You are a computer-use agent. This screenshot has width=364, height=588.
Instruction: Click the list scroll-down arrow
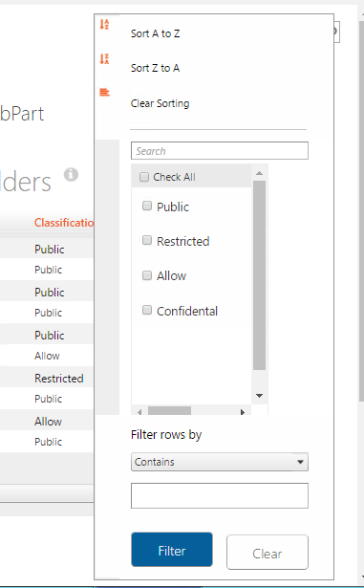(259, 396)
